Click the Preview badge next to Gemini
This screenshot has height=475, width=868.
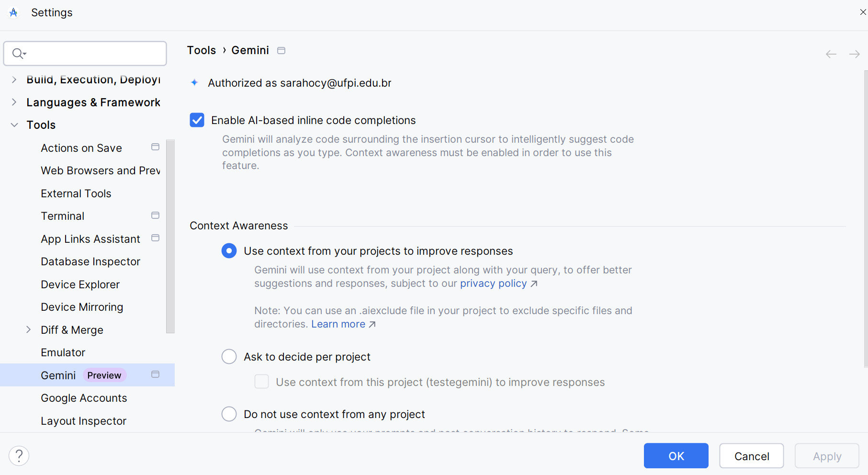pyautogui.click(x=104, y=375)
